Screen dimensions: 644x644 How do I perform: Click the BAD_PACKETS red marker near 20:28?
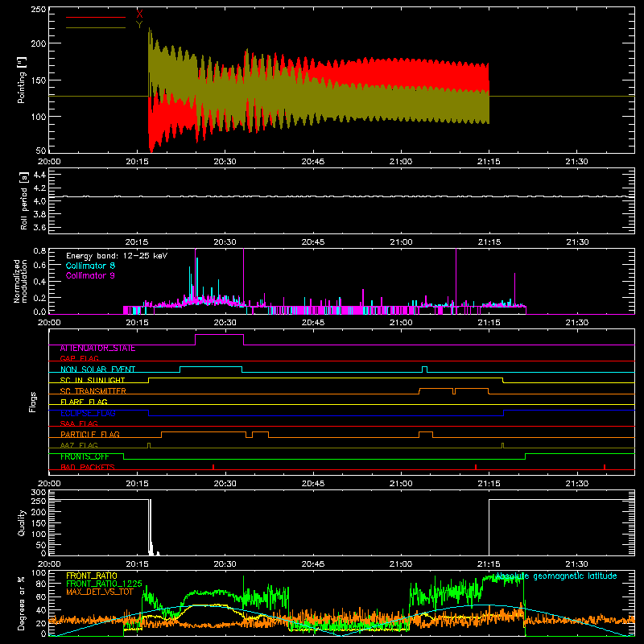coord(213,467)
